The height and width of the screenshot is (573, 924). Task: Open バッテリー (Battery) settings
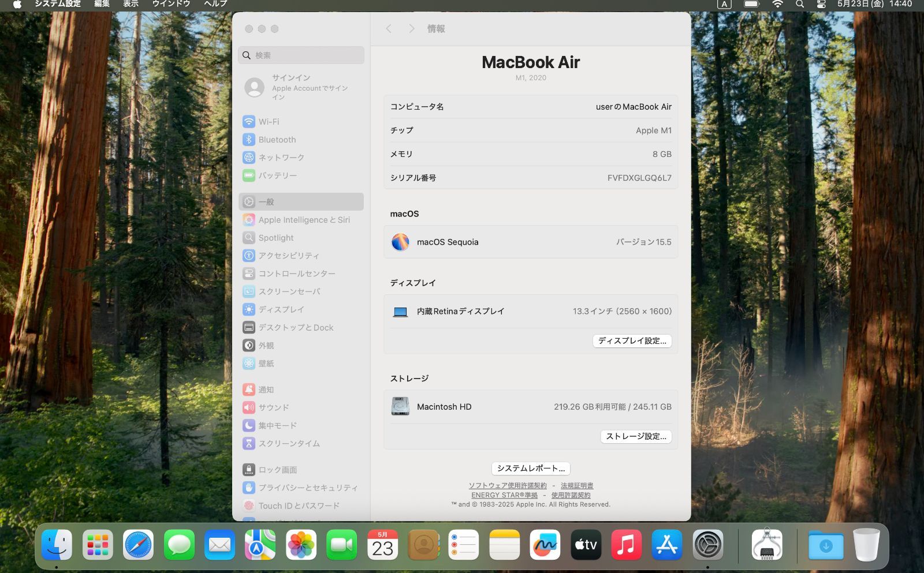tap(301, 175)
